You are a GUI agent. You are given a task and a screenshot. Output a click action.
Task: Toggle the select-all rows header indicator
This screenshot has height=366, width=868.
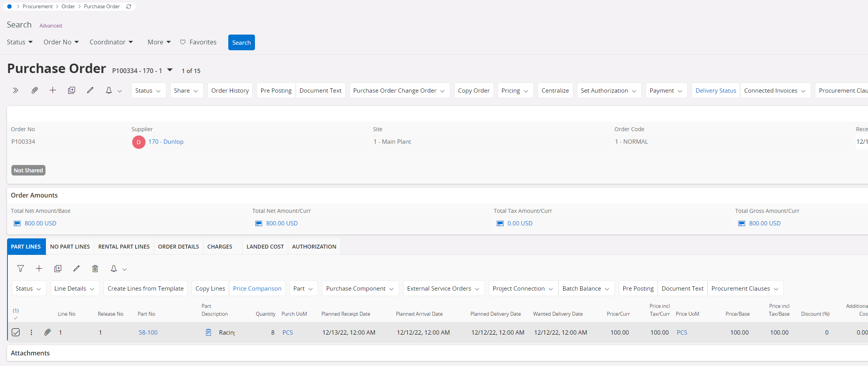pyautogui.click(x=16, y=314)
